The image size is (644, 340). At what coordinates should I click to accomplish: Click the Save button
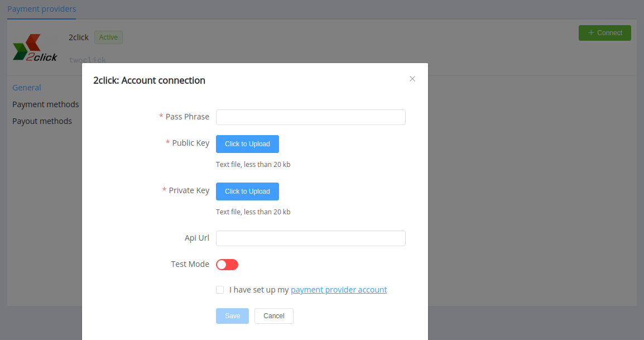click(233, 316)
